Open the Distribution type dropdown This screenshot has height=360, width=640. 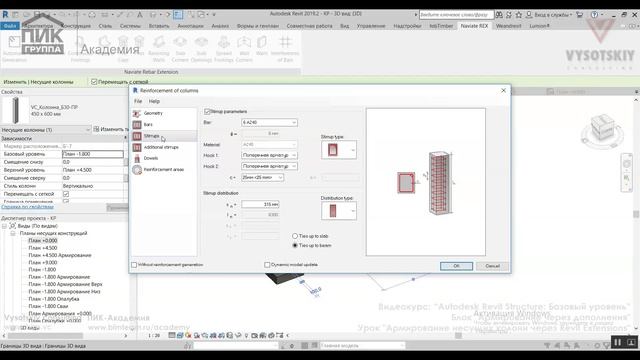point(339,211)
